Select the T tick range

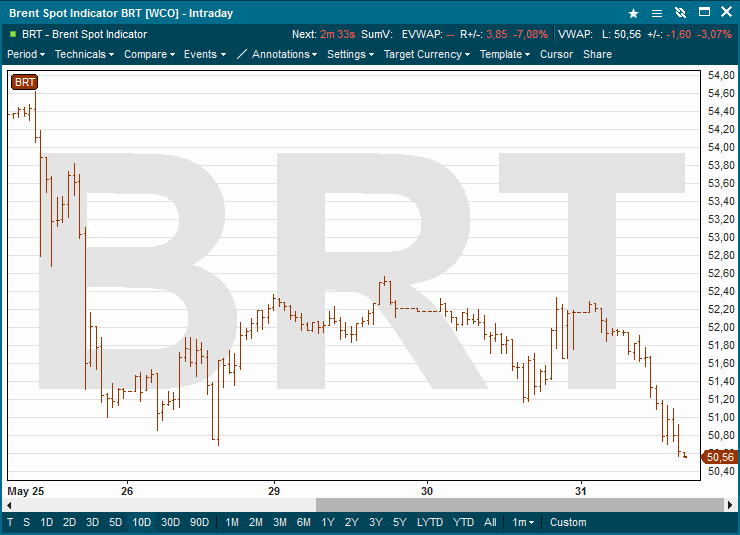point(10,522)
